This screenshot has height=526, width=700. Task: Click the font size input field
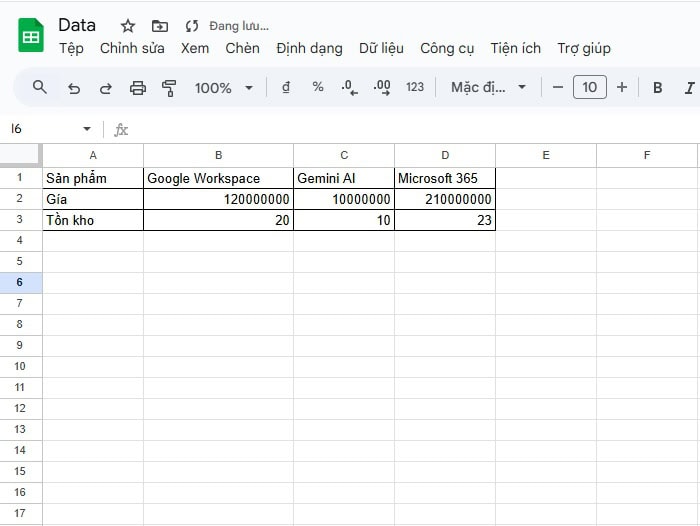pyautogui.click(x=589, y=88)
